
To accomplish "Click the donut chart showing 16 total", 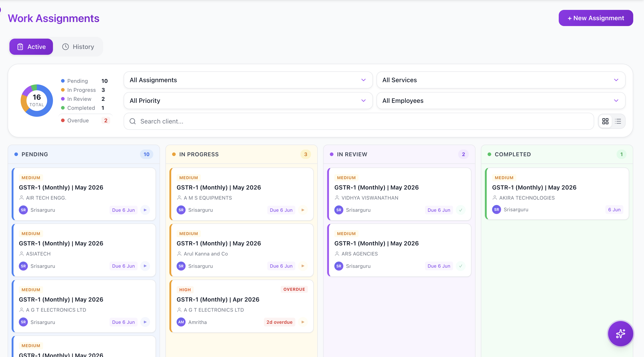I will [x=37, y=101].
